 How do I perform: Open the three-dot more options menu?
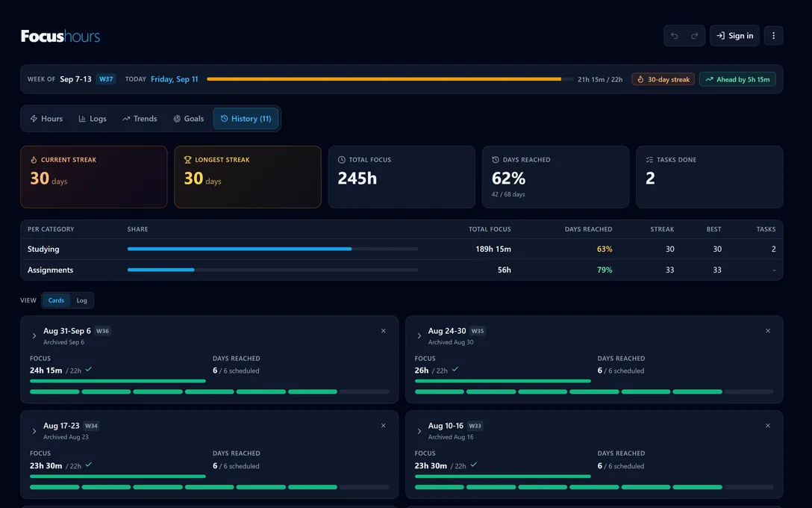pos(773,36)
